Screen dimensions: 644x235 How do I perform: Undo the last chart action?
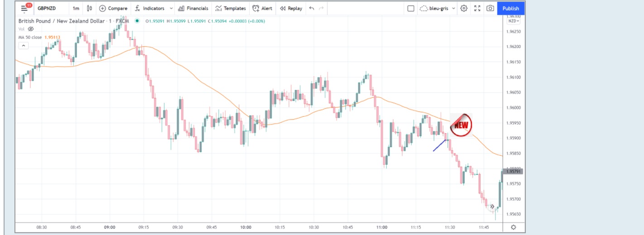point(311,8)
